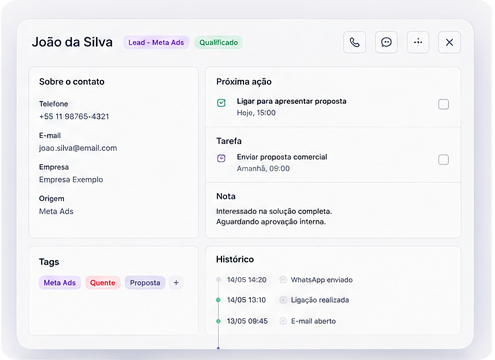Image resolution: width=495 pixels, height=360 pixels.
Task: Click email joao.silva@email.com
Action: (78, 148)
